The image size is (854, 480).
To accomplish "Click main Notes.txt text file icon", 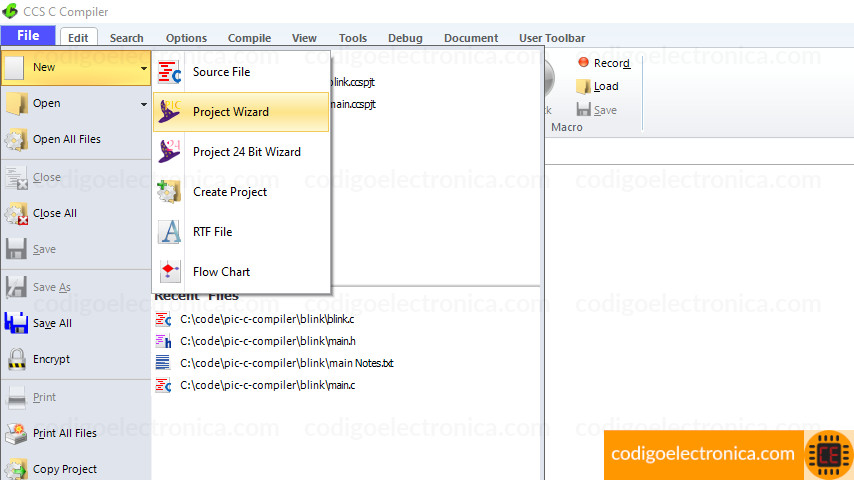I will click(x=163, y=363).
